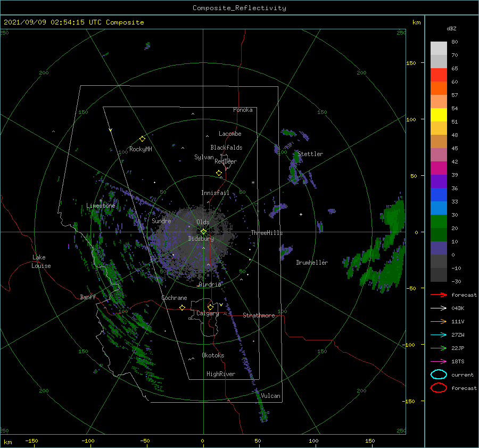Click the Calgary city label
Viewport: 479px width, 448px height.
click(208, 313)
